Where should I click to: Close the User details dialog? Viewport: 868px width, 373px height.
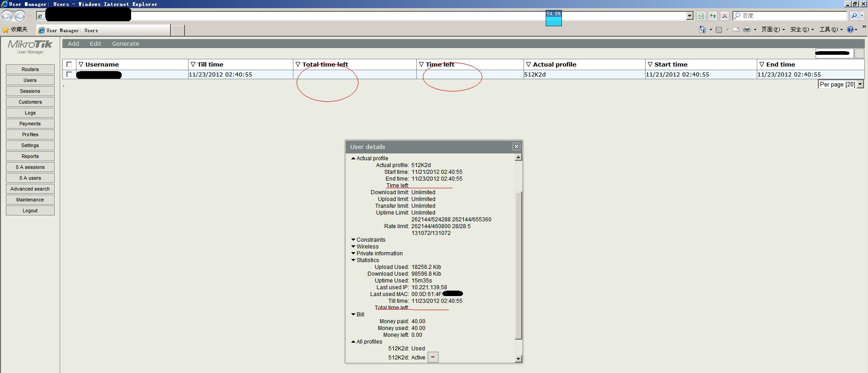(x=516, y=147)
